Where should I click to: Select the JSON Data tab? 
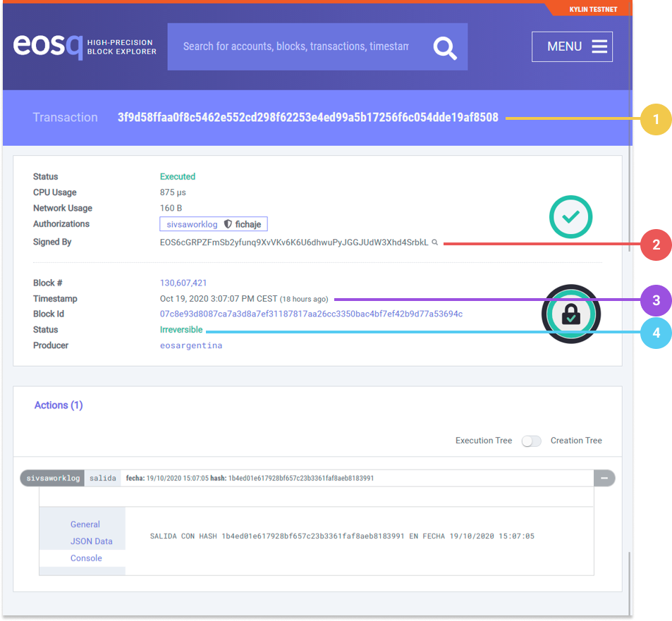(91, 541)
